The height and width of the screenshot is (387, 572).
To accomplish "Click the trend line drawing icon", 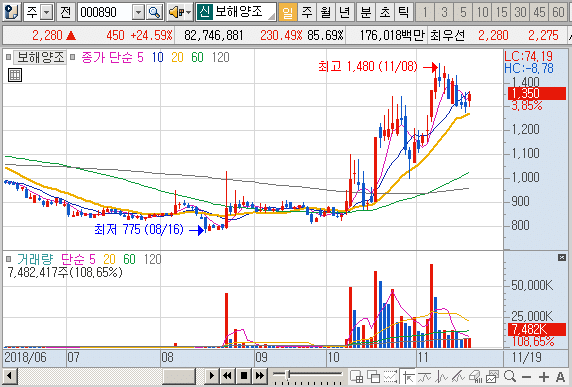I will click(459, 376).
